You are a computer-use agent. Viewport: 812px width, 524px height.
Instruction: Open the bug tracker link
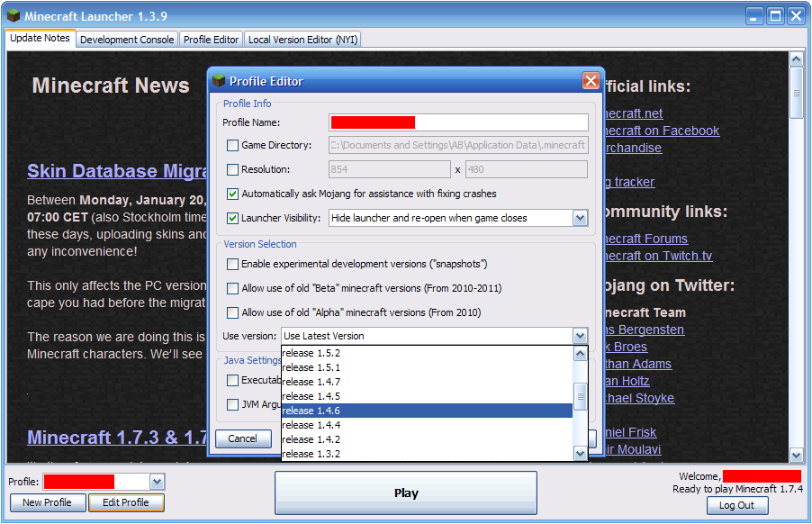[630, 182]
